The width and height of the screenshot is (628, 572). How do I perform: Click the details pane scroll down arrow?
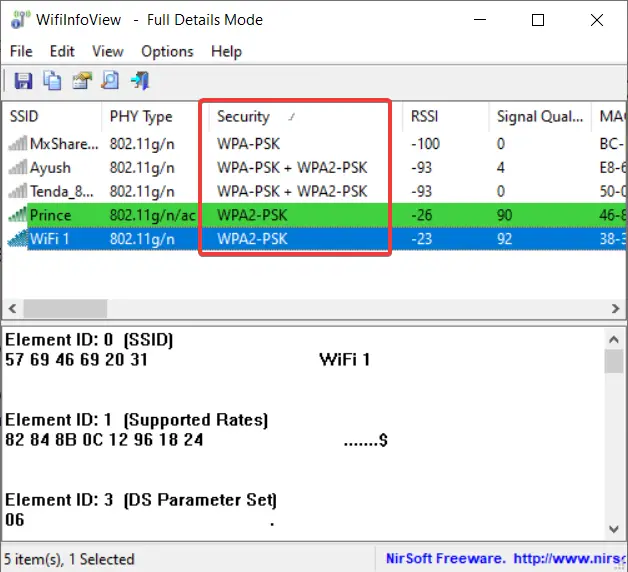(614, 529)
